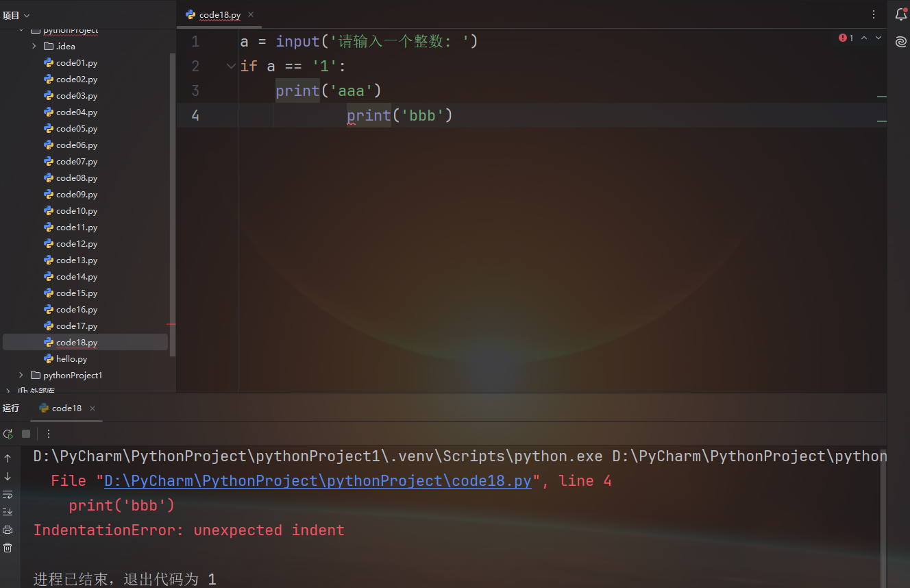This screenshot has width=910, height=588.
Task: Click the scroll to end icon
Action: click(8, 512)
